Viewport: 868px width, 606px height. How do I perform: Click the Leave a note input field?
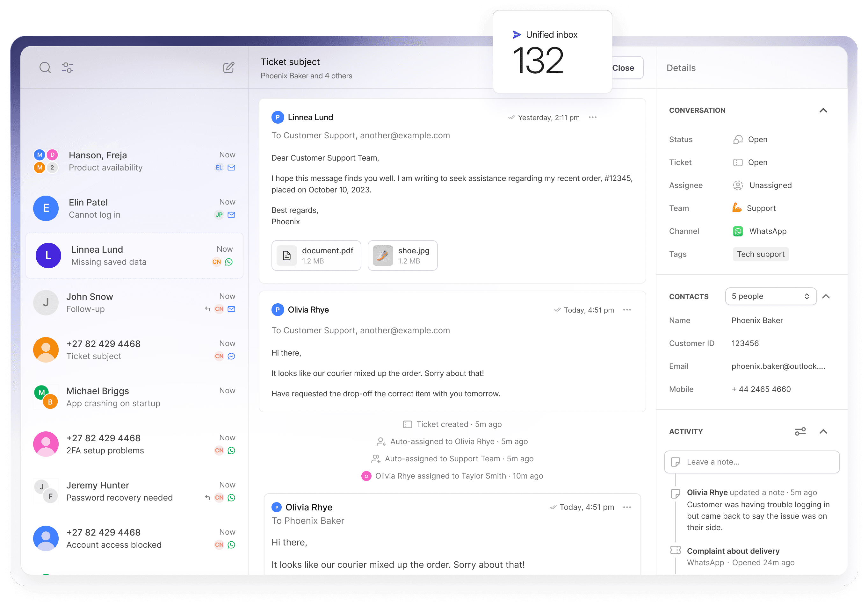pyautogui.click(x=752, y=462)
